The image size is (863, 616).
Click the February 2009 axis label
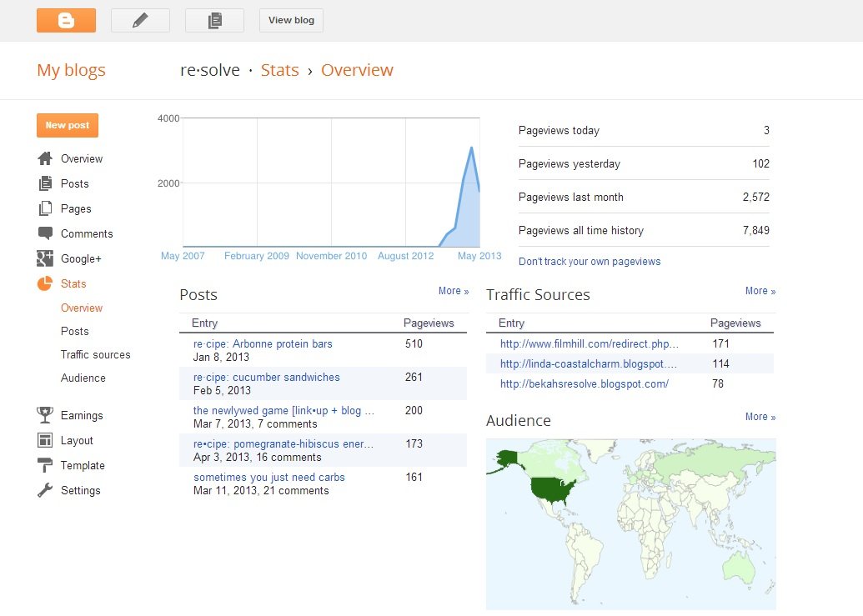pos(257,256)
